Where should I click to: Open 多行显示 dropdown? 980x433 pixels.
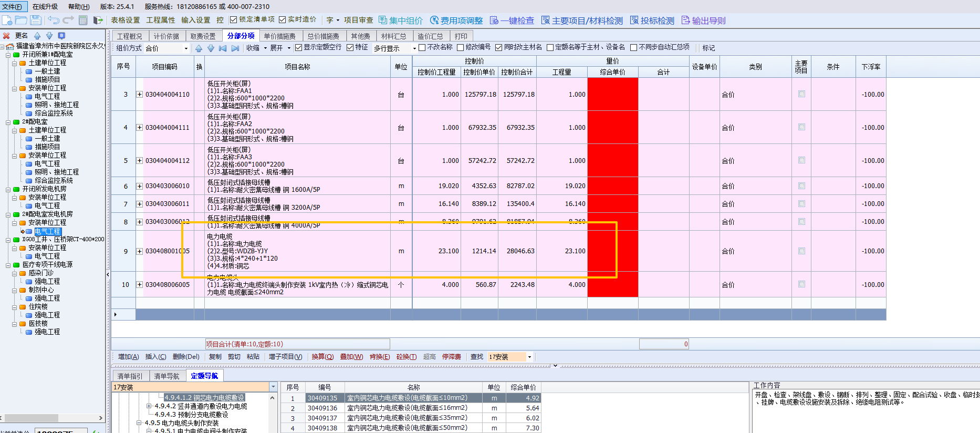coord(414,48)
